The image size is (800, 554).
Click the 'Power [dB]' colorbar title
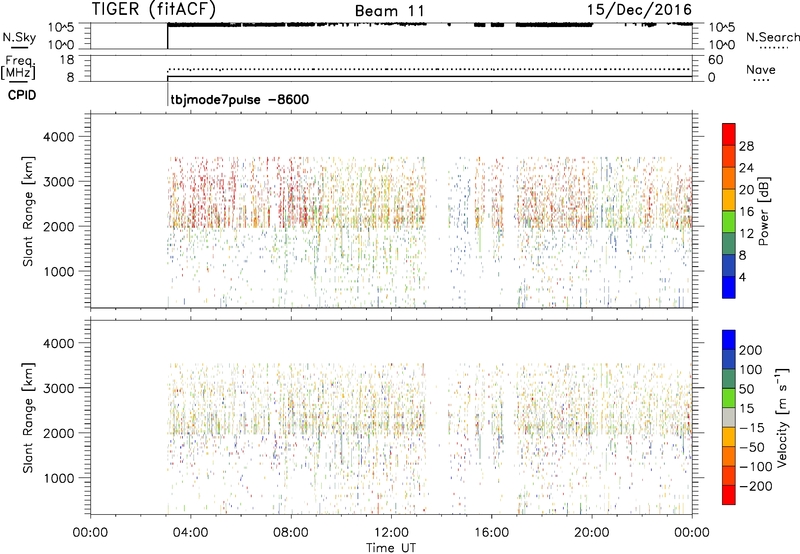pyautogui.click(x=763, y=211)
